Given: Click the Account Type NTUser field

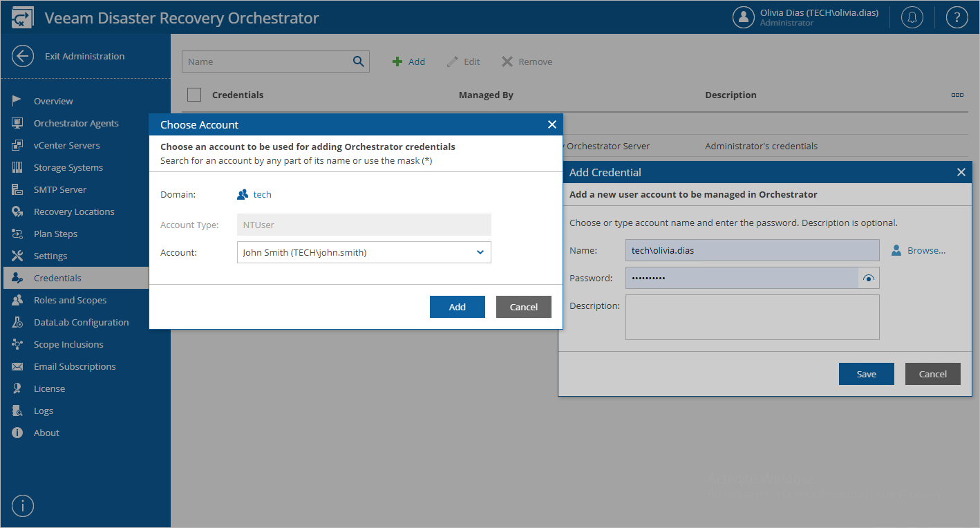Looking at the screenshot, I should (x=364, y=225).
